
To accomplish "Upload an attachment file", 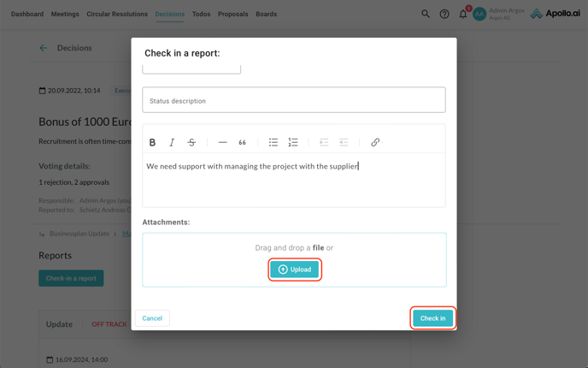I will [295, 270].
